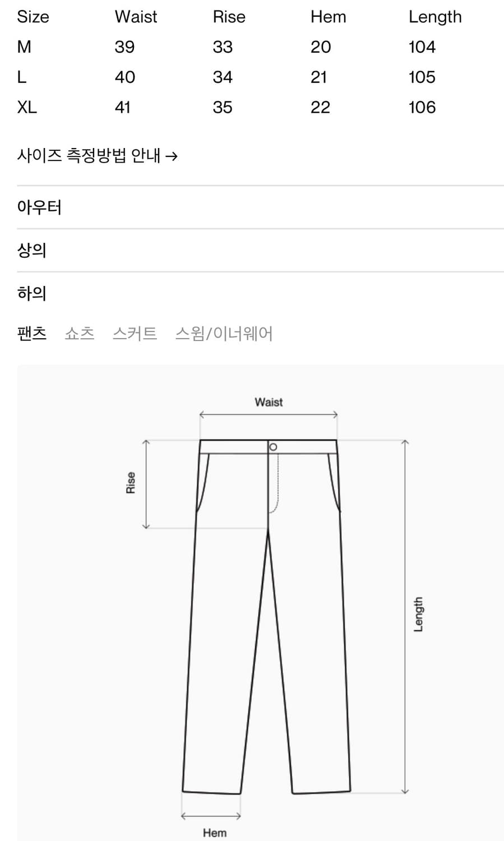The width and height of the screenshot is (504, 841).
Task: Click the Hem column header
Action: [328, 16]
